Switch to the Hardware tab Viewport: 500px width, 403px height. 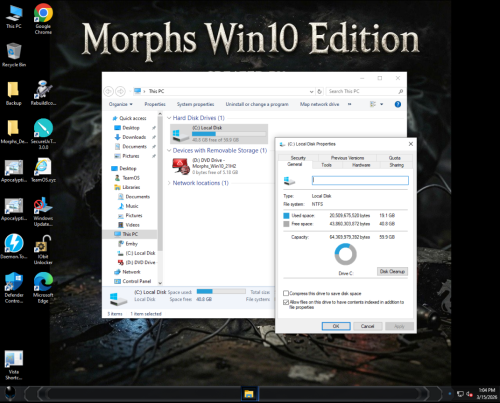(x=361, y=165)
